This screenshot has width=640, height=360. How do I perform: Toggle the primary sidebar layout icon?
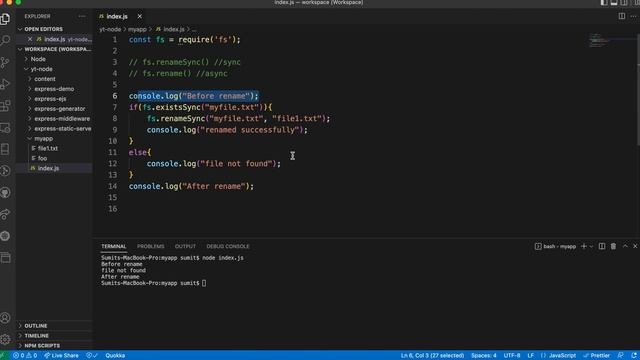[x=604, y=2]
